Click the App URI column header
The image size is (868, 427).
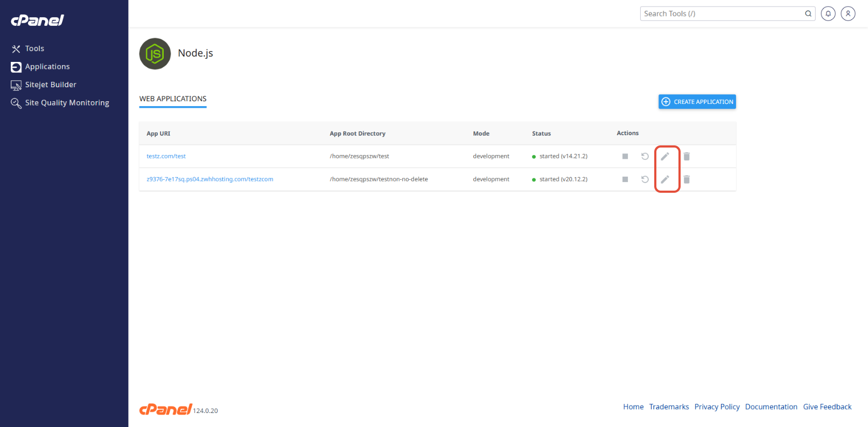pos(158,134)
